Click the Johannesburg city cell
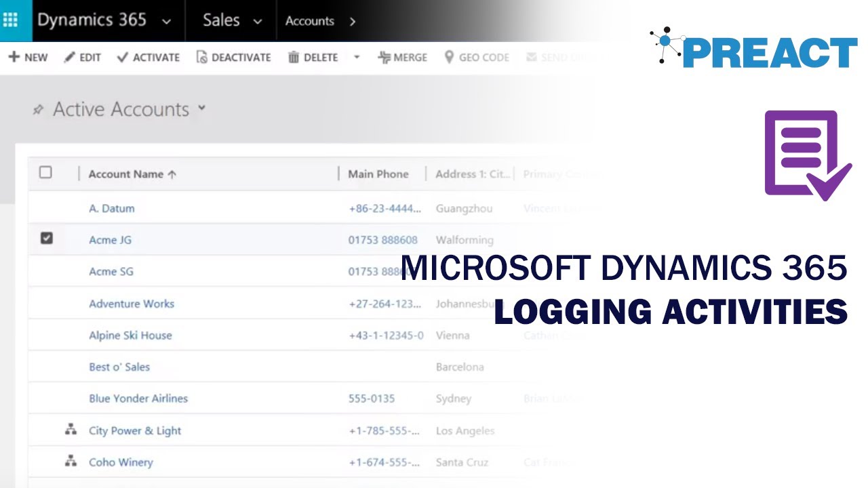This screenshot has height=488, width=868. tap(468, 304)
